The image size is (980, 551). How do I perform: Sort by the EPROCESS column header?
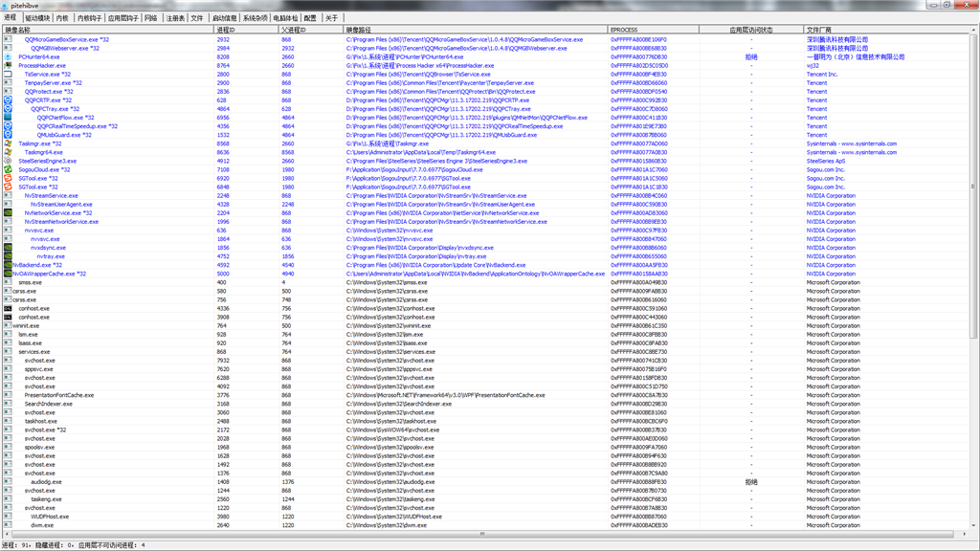pyautogui.click(x=653, y=30)
